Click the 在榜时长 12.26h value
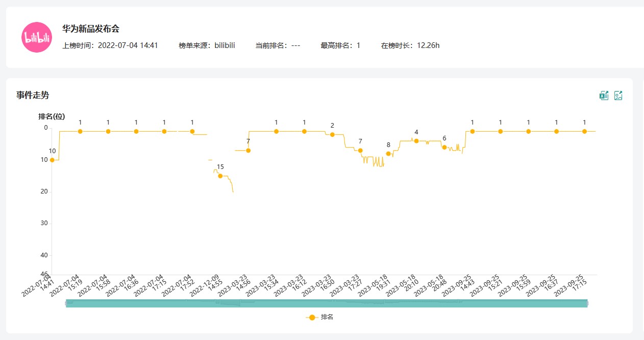This screenshot has height=340, width=644. coord(410,45)
